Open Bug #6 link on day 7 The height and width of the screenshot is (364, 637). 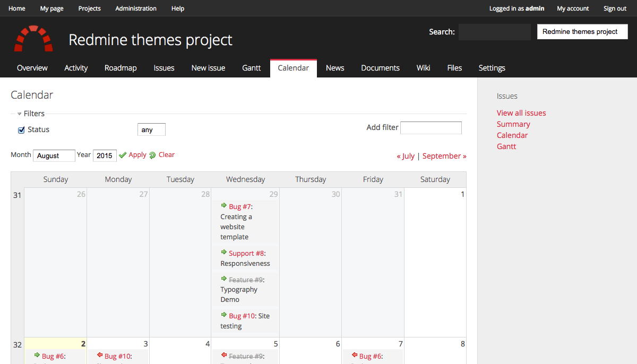[x=371, y=356]
